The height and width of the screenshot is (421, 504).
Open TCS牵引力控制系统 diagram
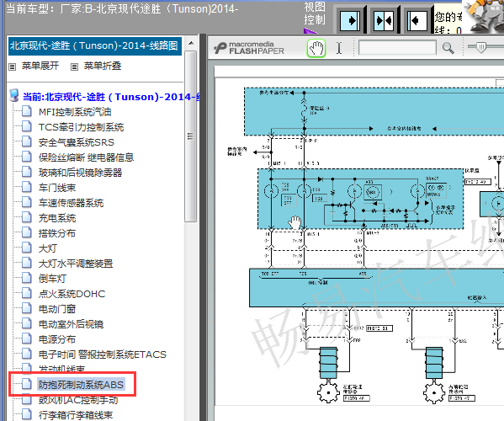click(81, 127)
